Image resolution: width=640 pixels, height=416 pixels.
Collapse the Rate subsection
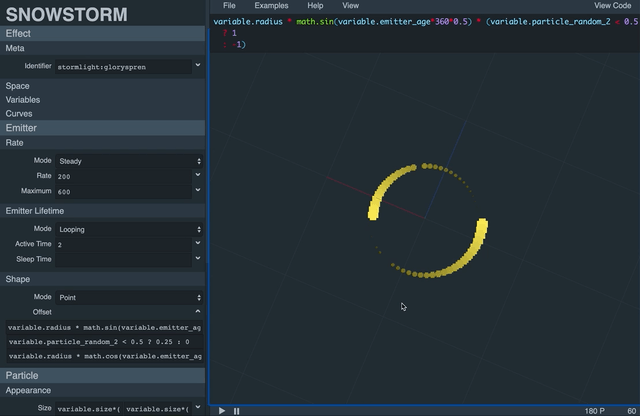click(102, 143)
